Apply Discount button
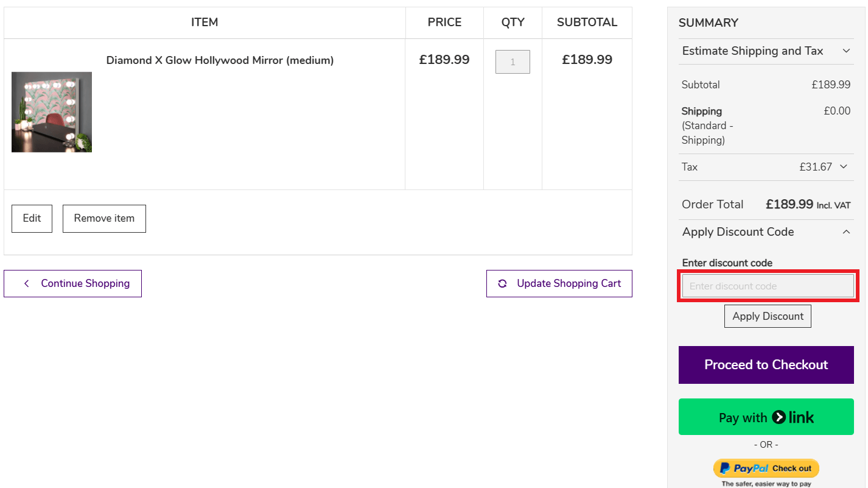Viewport: 868px width, 488px height. tap(768, 316)
